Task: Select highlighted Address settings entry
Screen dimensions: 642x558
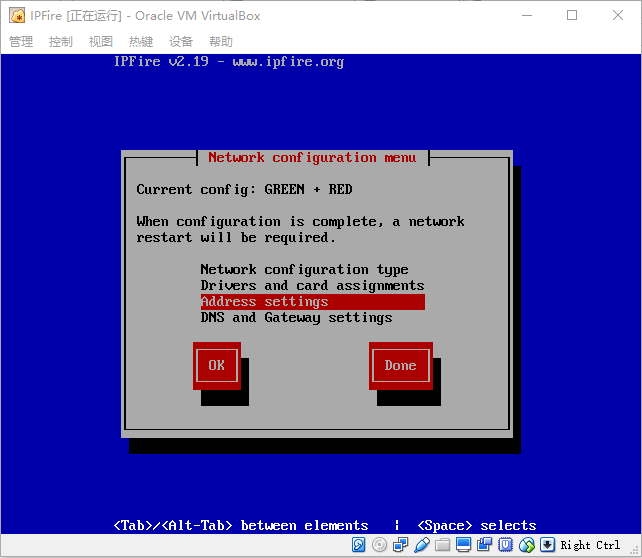Action: click(312, 302)
